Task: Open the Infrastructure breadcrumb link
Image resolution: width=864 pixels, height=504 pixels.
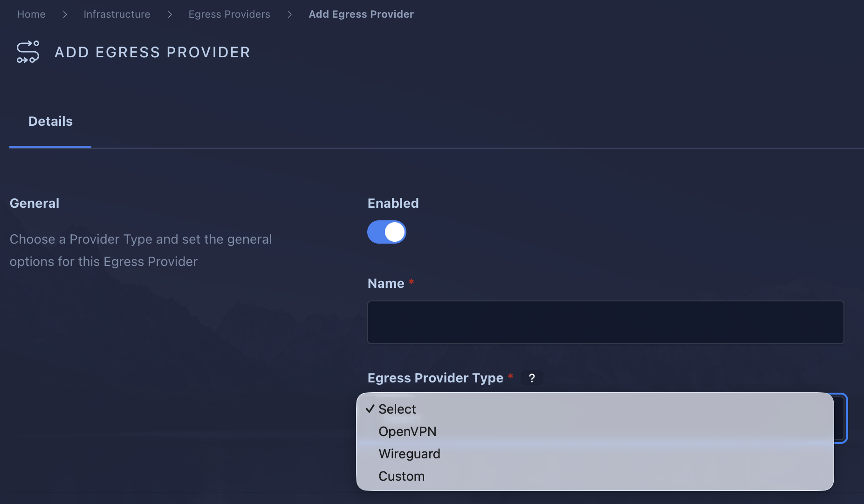Action: (x=117, y=14)
